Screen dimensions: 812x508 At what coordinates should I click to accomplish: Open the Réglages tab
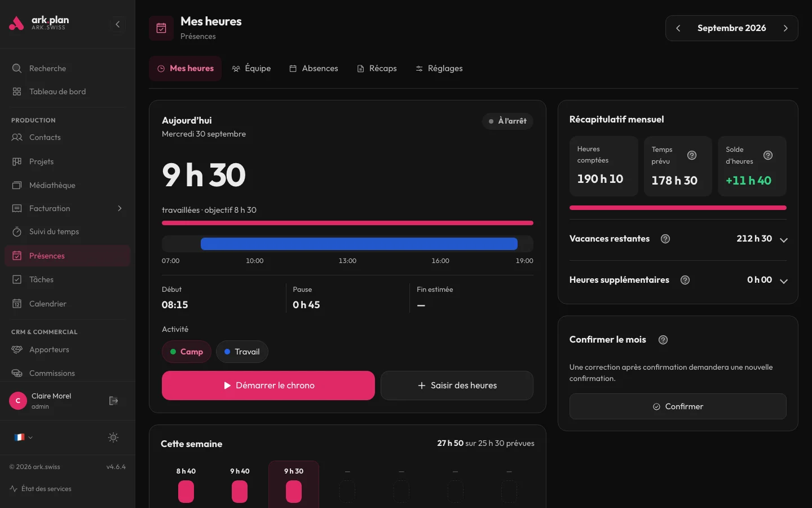[x=439, y=68]
